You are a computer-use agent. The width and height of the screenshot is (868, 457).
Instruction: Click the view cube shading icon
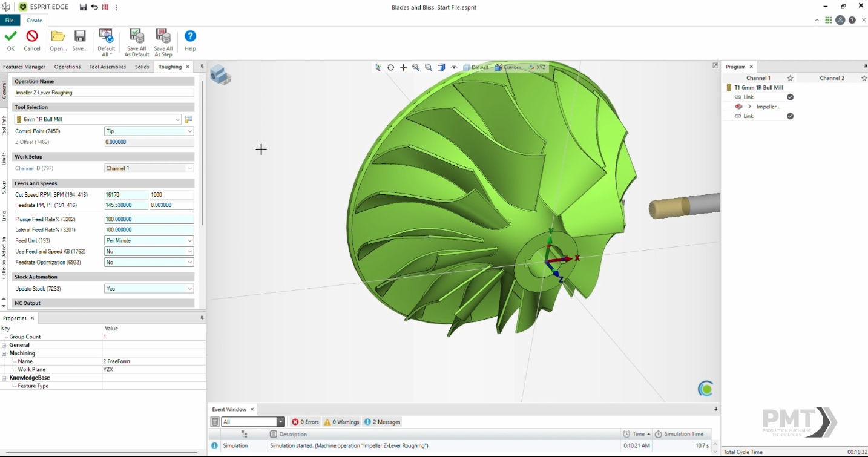click(441, 67)
